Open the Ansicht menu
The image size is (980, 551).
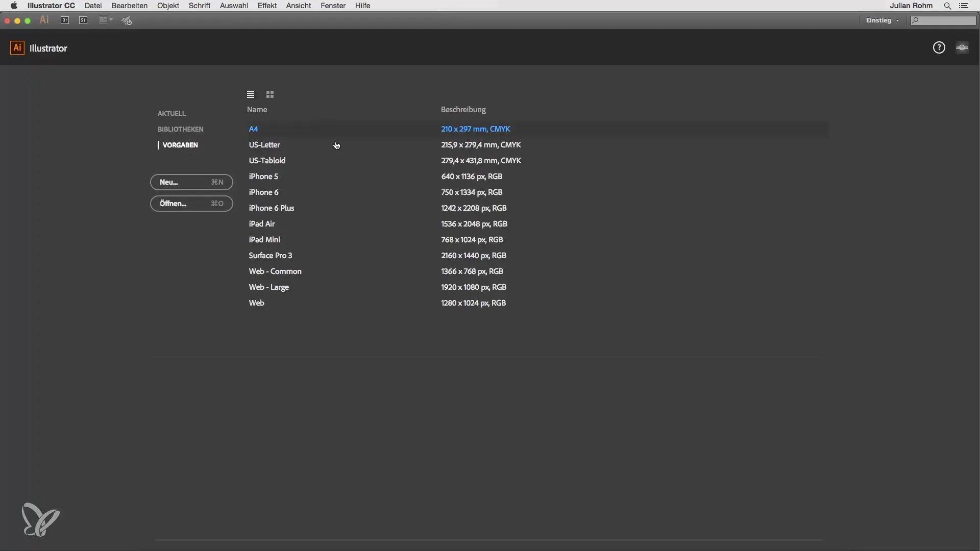point(299,6)
